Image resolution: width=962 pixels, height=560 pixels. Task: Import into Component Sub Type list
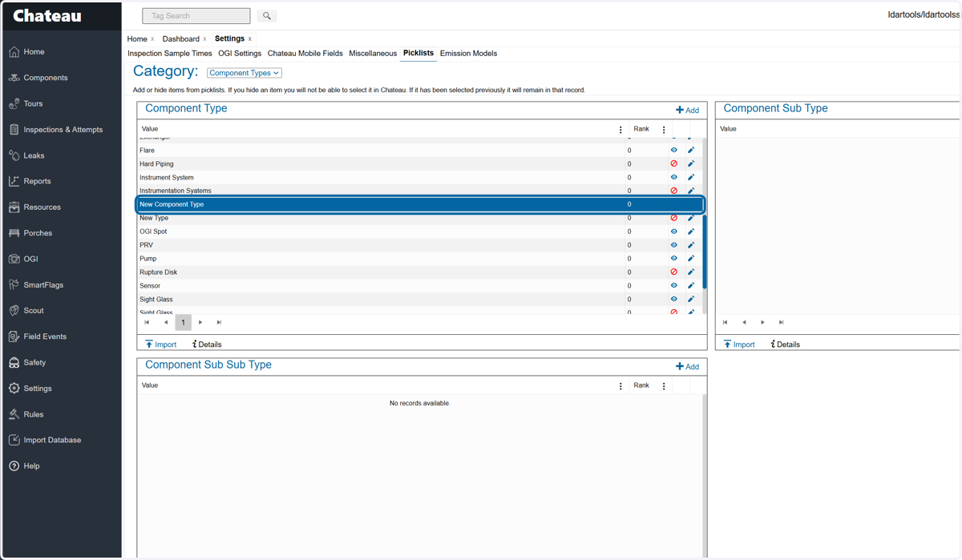738,344
